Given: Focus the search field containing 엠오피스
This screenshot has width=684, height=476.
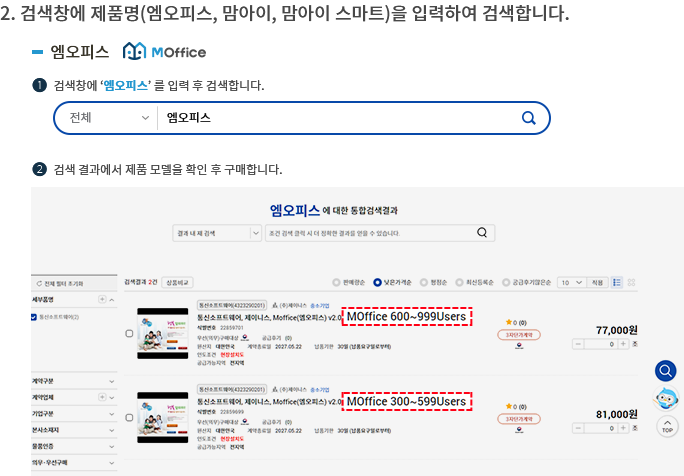Looking at the screenshot, I should coord(338,118).
